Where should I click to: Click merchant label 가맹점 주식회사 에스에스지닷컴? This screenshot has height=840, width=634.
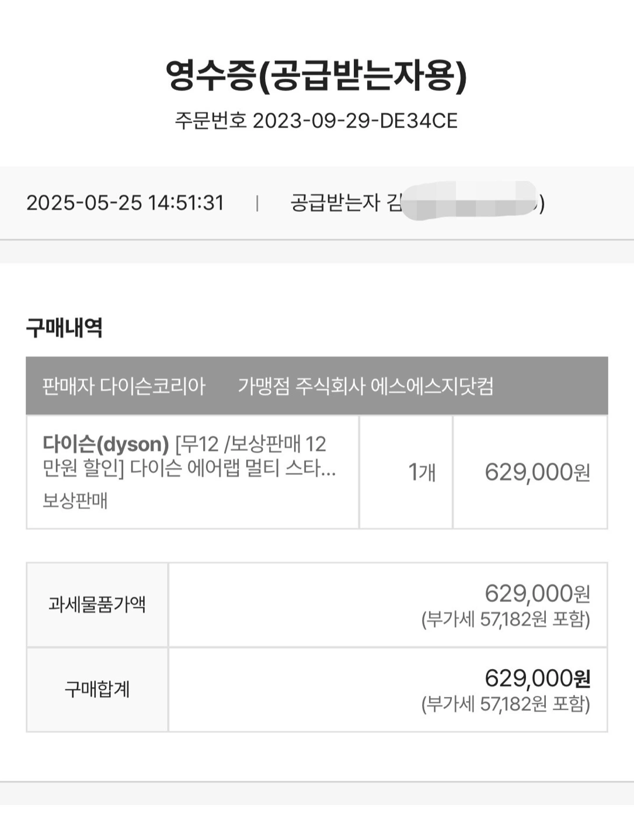click(366, 386)
